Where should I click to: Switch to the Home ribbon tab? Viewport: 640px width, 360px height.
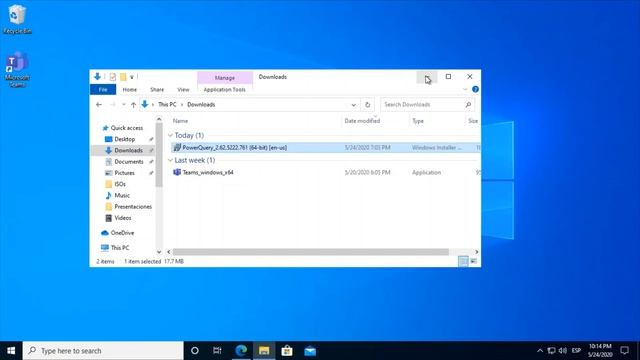point(129,89)
